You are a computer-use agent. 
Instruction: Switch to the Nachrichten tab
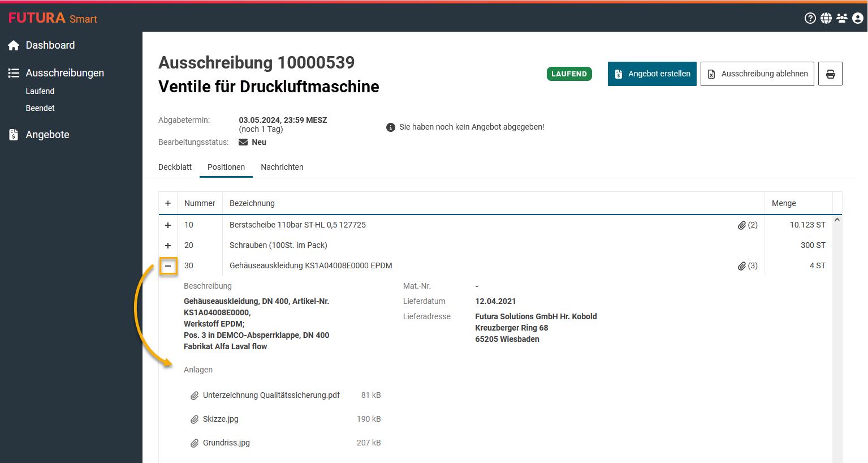click(x=282, y=167)
